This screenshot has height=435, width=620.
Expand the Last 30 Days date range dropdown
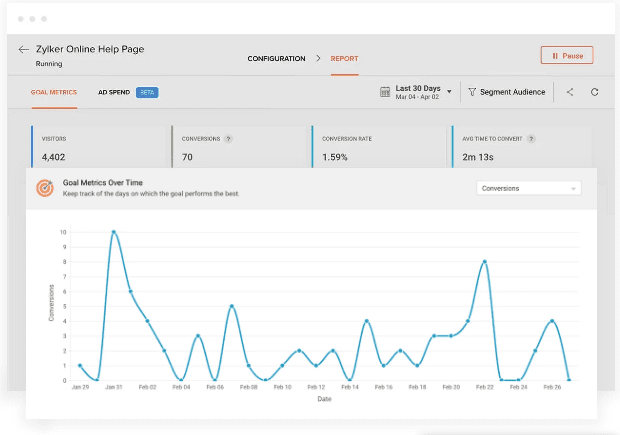[x=449, y=92]
